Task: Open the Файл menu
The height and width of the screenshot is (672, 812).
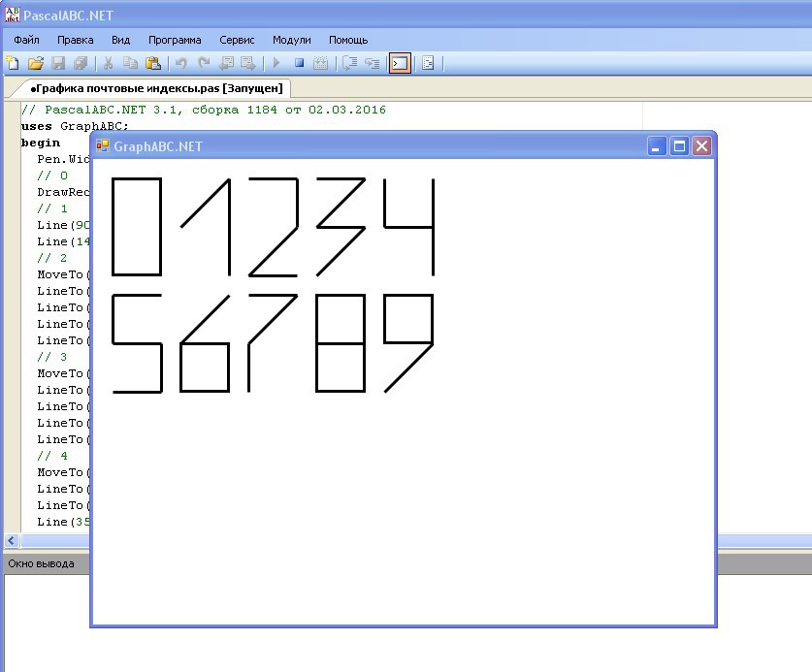Action: (26, 40)
